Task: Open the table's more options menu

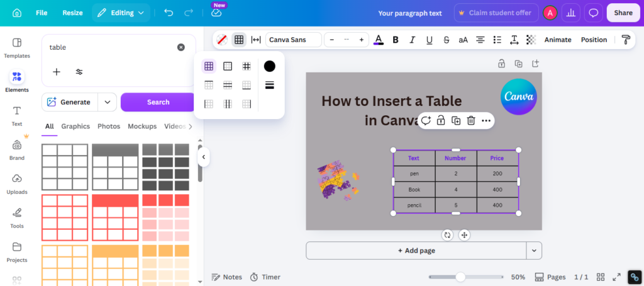Action: 486,120
